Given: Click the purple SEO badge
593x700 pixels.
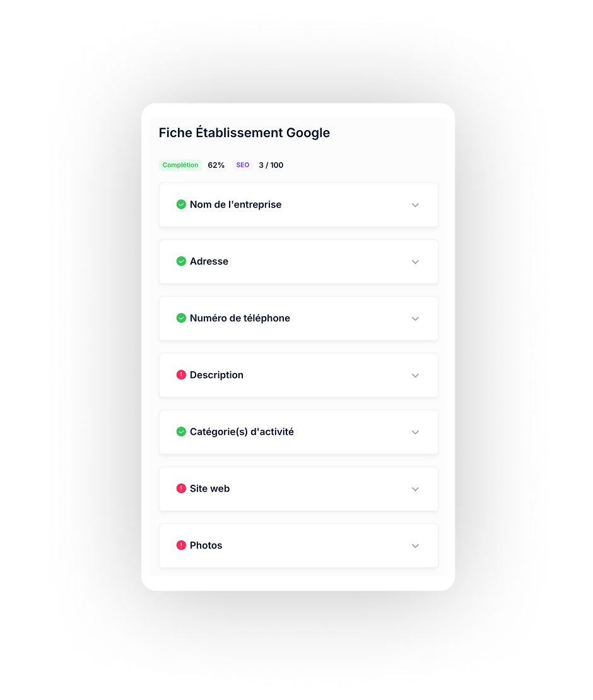Looking at the screenshot, I should pyautogui.click(x=243, y=165).
